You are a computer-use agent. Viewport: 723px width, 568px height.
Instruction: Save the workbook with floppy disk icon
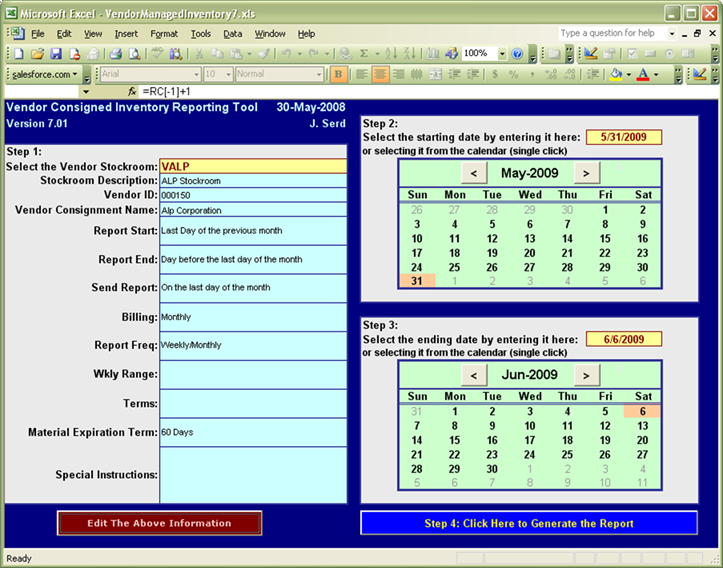56,54
